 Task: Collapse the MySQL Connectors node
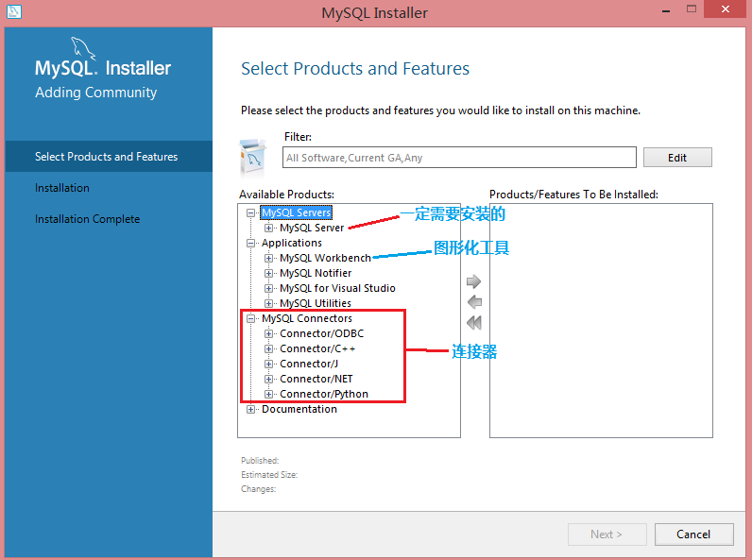(x=250, y=318)
